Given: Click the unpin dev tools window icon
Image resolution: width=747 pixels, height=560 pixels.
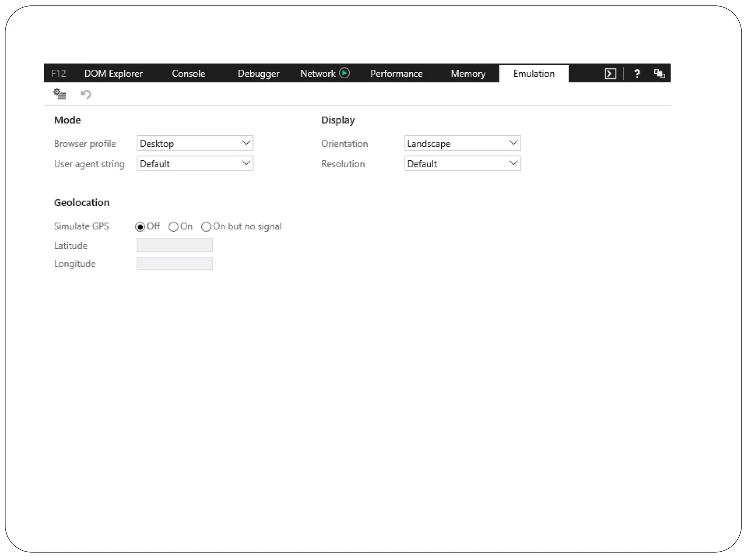Looking at the screenshot, I should click(x=659, y=74).
